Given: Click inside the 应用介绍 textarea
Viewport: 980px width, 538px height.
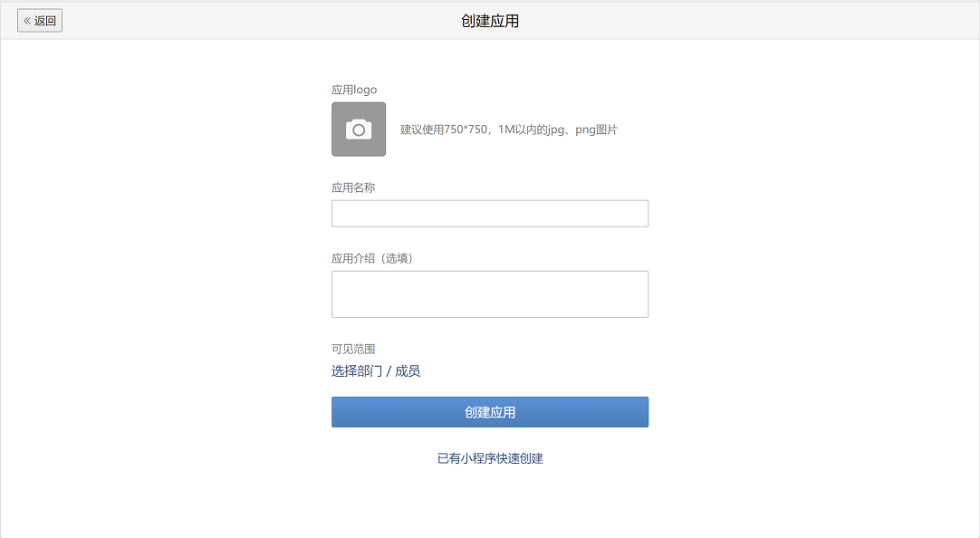Looking at the screenshot, I should tap(490, 294).
